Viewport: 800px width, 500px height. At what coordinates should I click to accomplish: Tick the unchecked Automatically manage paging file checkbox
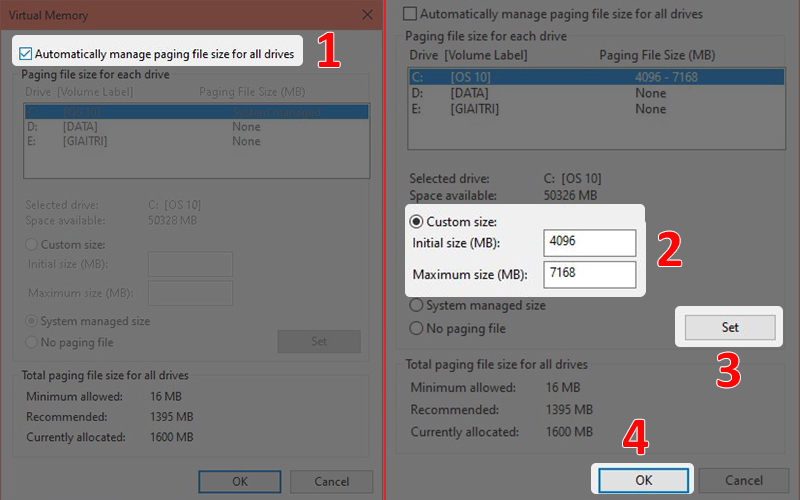[x=408, y=14]
